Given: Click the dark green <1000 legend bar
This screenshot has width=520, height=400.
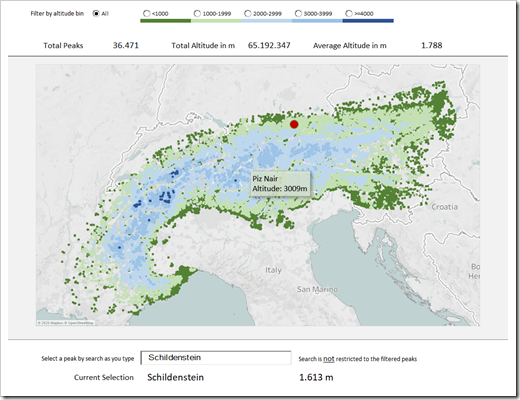Looking at the screenshot, I should click(x=166, y=21).
